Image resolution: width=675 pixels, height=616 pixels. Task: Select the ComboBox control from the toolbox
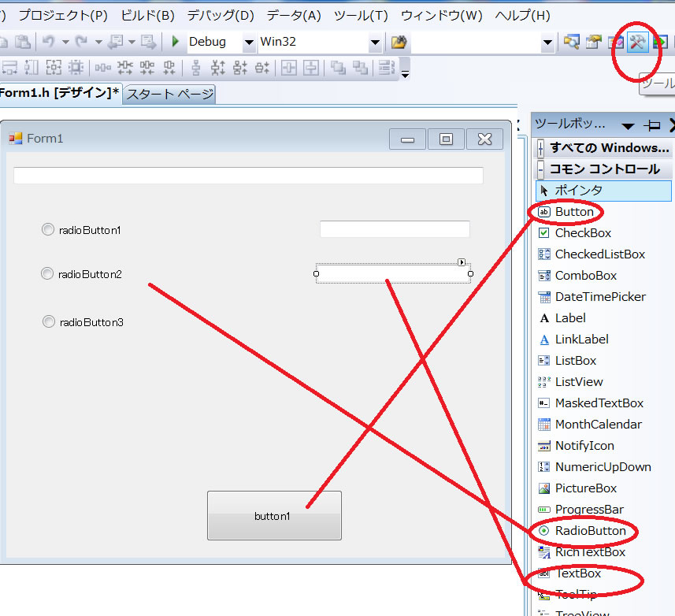coord(585,276)
